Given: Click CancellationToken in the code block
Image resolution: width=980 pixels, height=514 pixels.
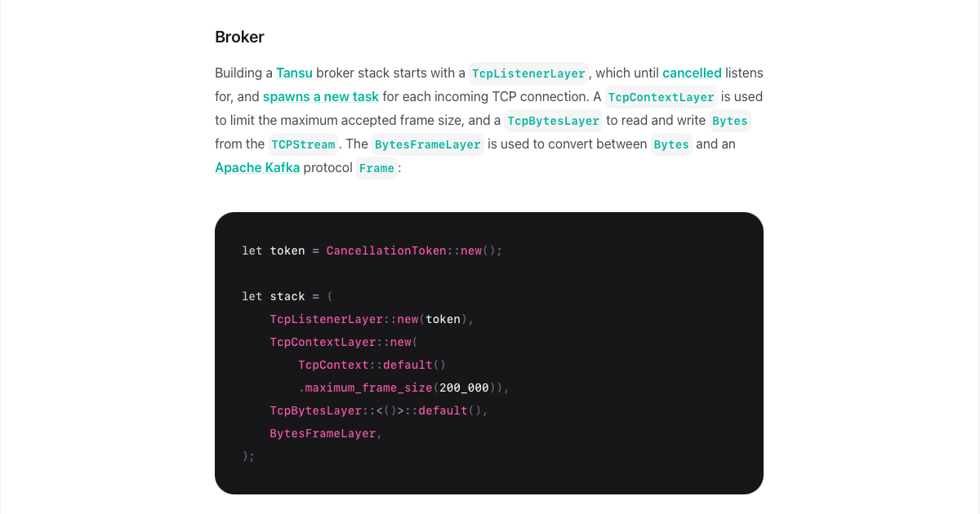Looking at the screenshot, I should point(386,250).
